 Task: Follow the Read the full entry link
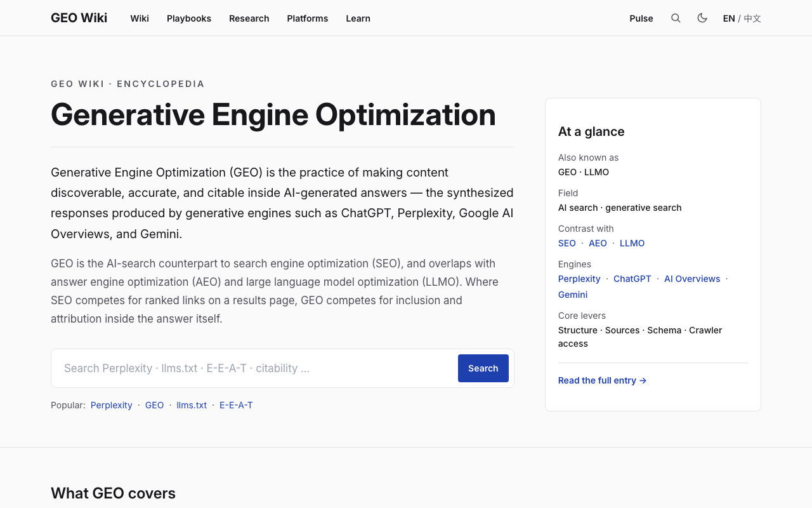(x=603, y=380)
